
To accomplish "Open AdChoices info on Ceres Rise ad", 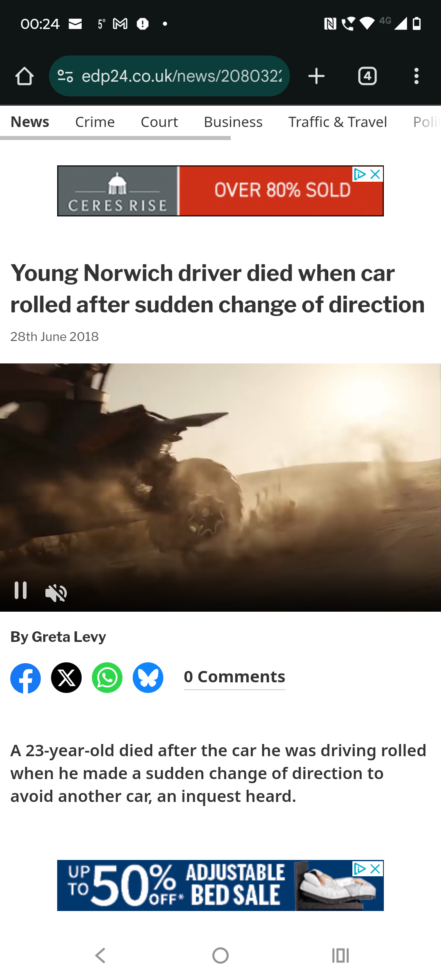I will [360, 174].
